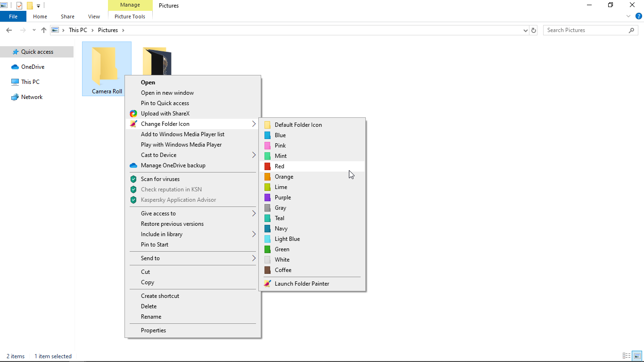Click the OneDrive cloud icon in context menu
Image resolution: width=644 pixels, height=362 pixels.
coord(133,165)
